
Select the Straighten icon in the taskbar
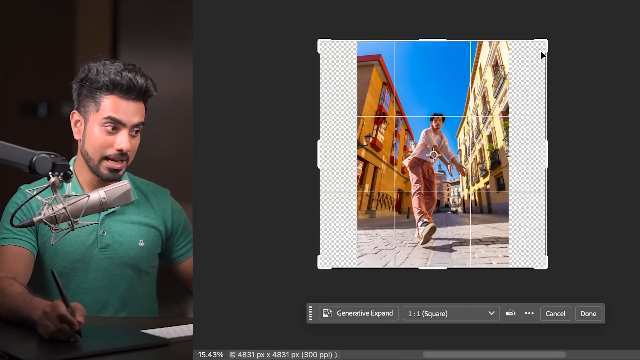point(510,313)
